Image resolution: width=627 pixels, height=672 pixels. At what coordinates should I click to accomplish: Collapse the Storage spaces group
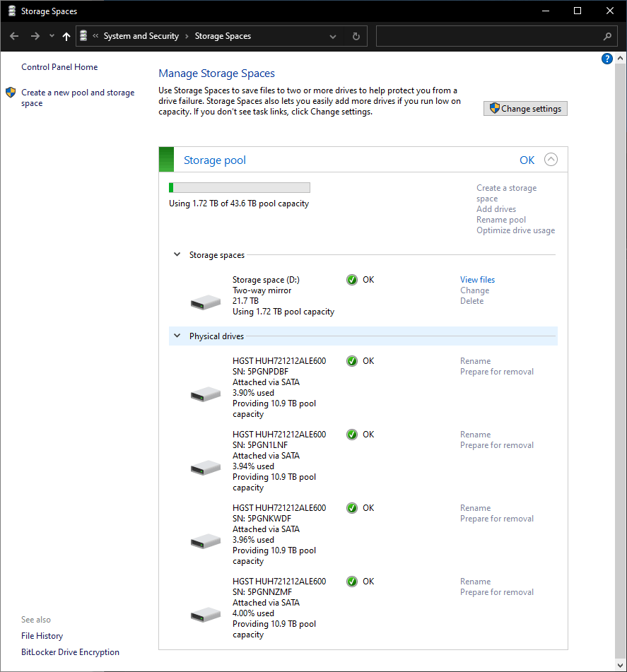point(177,254)
